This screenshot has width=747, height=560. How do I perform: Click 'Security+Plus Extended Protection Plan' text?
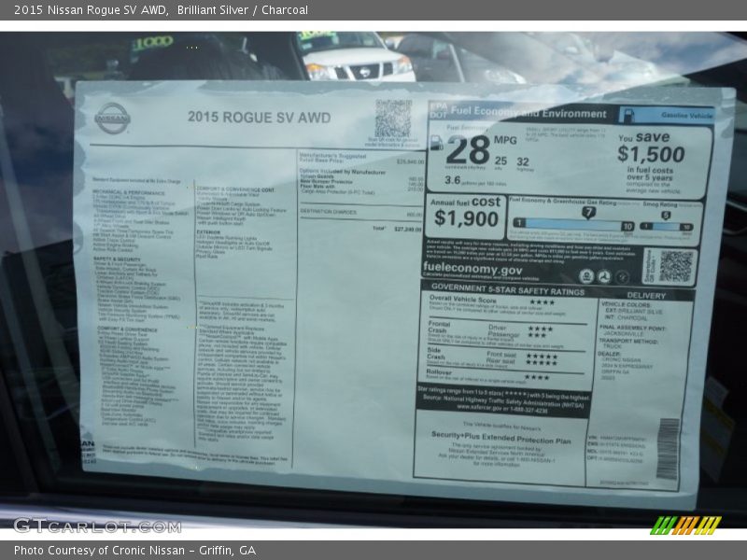click(500, 437)
